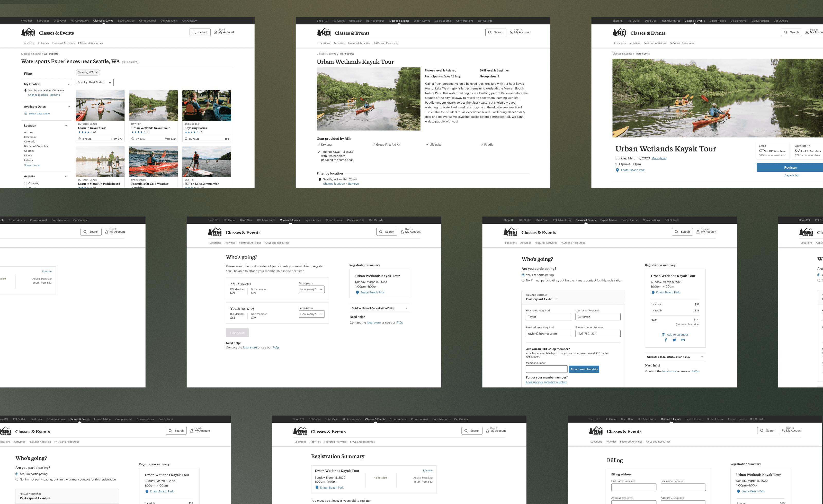Click the clock icon on the Learn to Kayak Class card

click(x=79, y=139)
